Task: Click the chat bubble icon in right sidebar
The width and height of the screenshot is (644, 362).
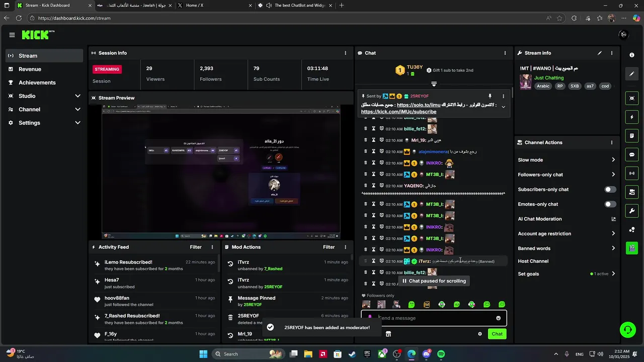Action: [x=632, y=155]
